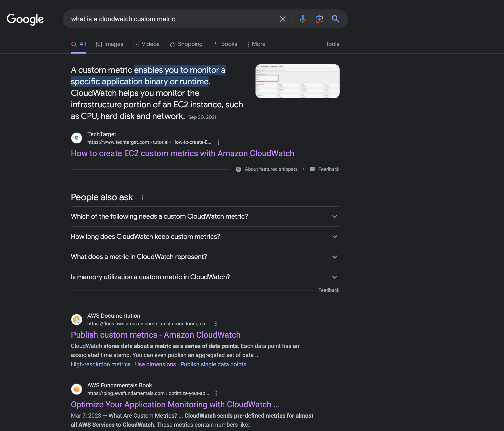Open three-dot menu next to blog.awsfundamentals.com URL
The width and height of the screenshot is (504, 431).
pos(216,393)
